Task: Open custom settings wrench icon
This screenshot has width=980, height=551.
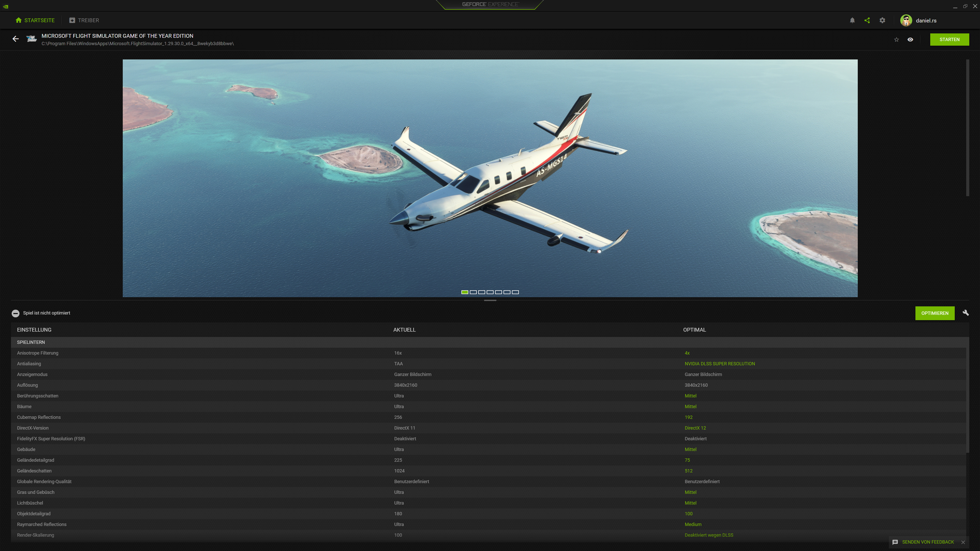Action: click(x=966, y=313)
